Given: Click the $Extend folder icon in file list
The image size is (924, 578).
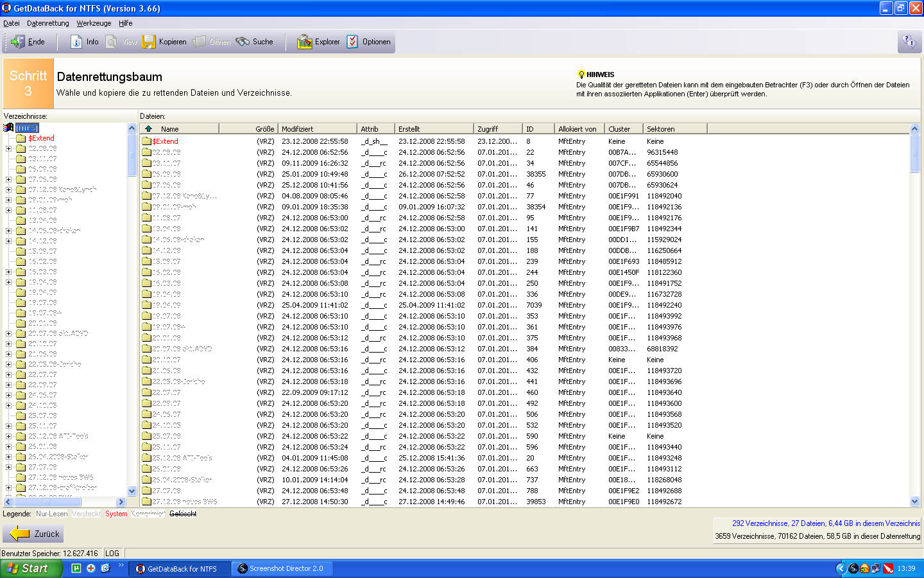Looking at the screenshot, I should [146, 141].
